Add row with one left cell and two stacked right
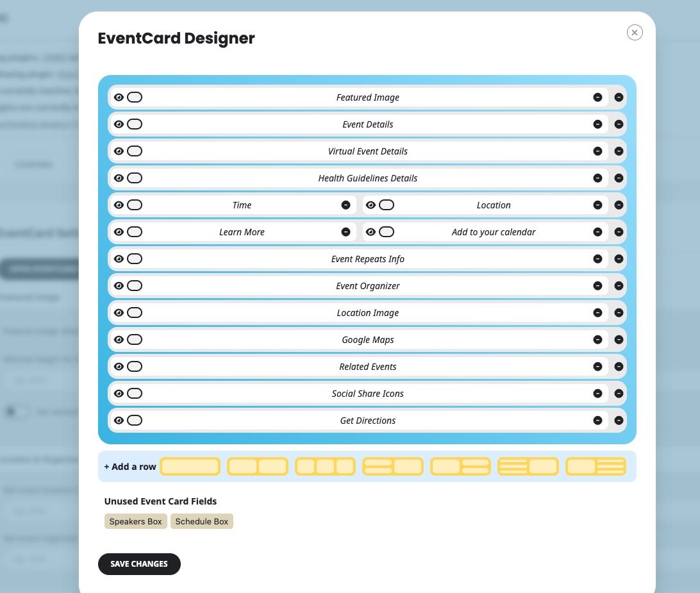Viewport: 700px width, 593px height. pos(460,467)
